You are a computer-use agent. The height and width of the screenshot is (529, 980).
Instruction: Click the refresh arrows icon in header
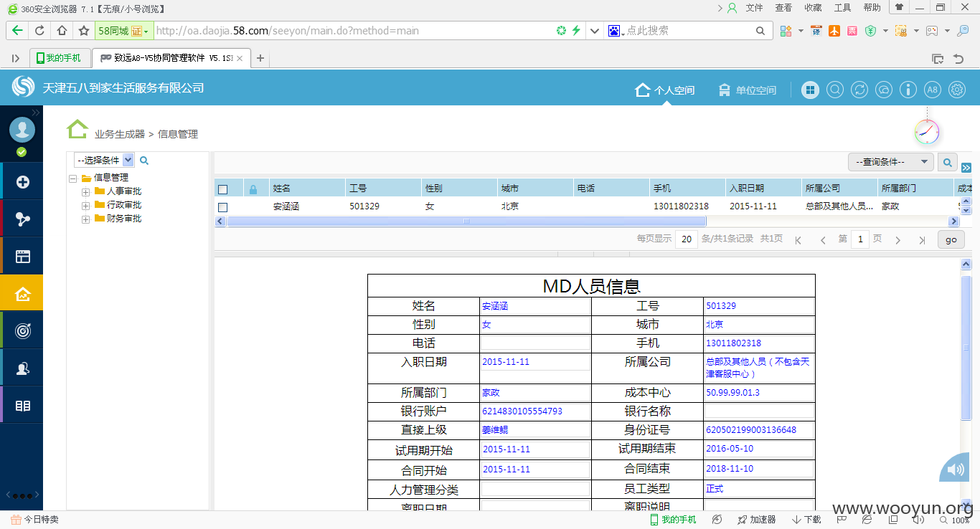pyautogui.click(x=859, y=90)
